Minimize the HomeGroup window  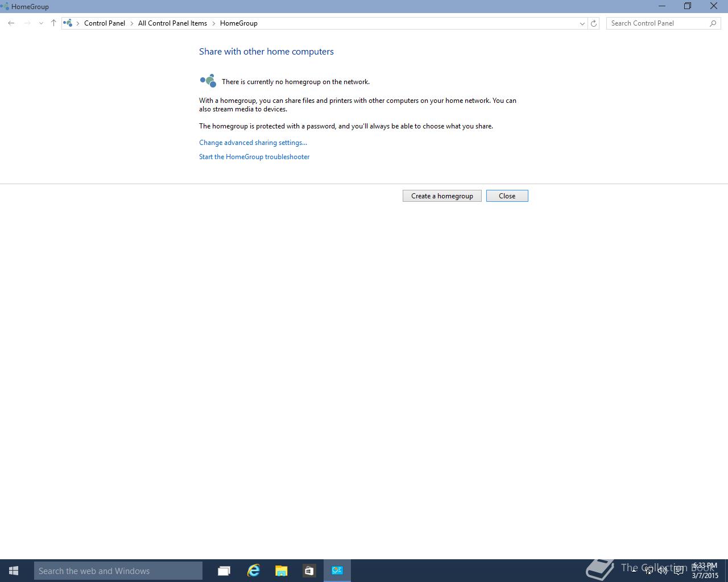pos(661,6)
